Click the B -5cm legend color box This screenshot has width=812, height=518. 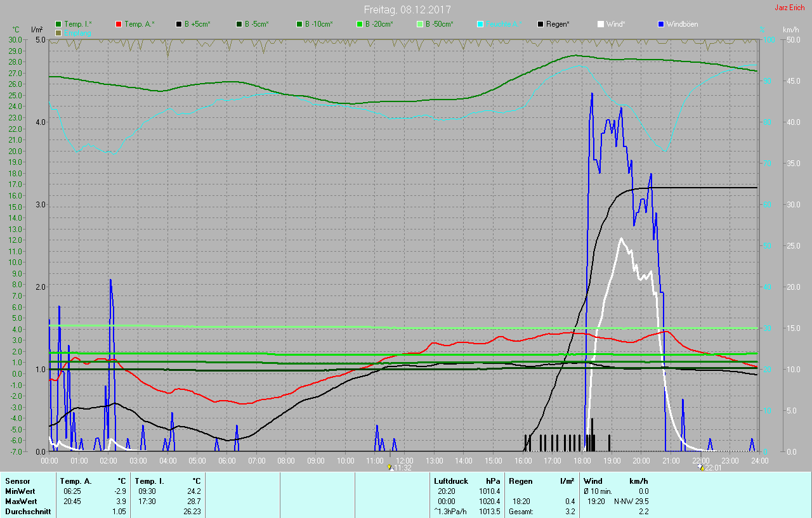tap(239, 24)
